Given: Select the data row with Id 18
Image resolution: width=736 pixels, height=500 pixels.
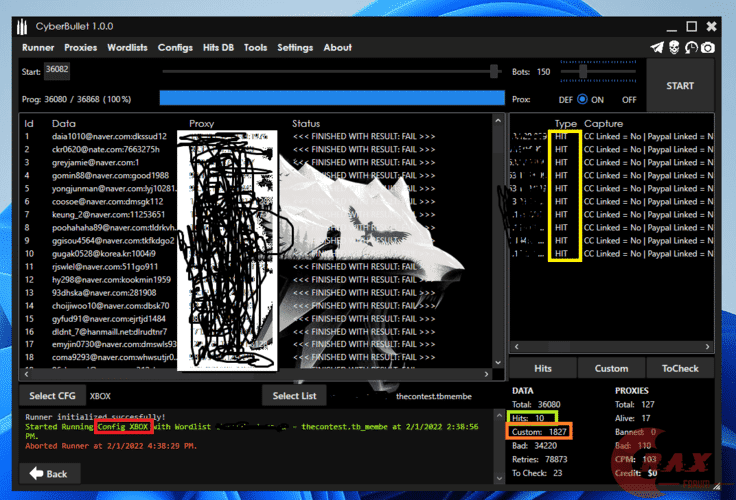Looking at the screenshot, I should (258, 357).
